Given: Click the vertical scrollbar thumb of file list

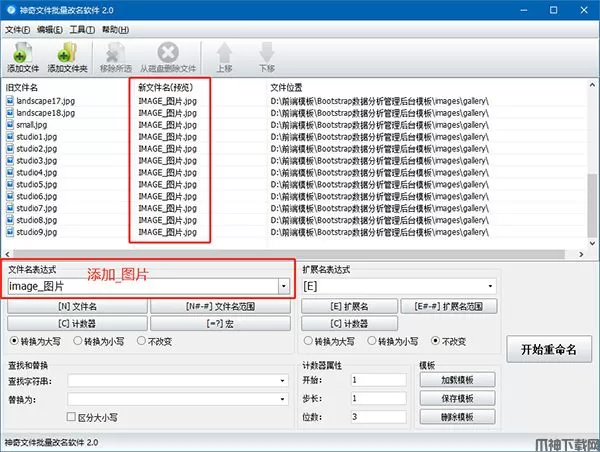Looking at the screenshot, I should [592, 205].
